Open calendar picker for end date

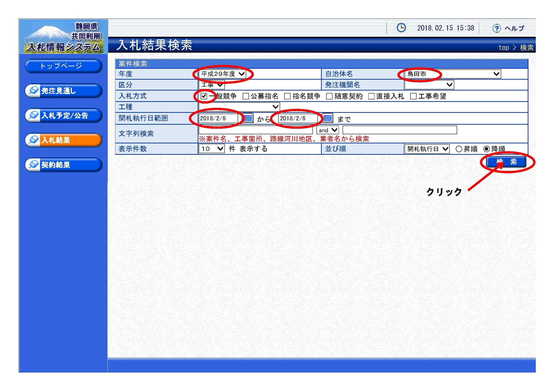pos(327,118)
